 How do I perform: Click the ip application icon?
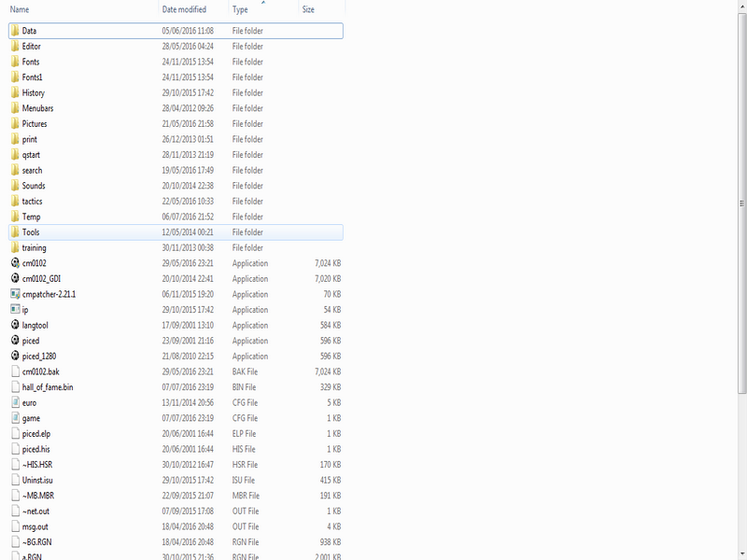(15, 310)
